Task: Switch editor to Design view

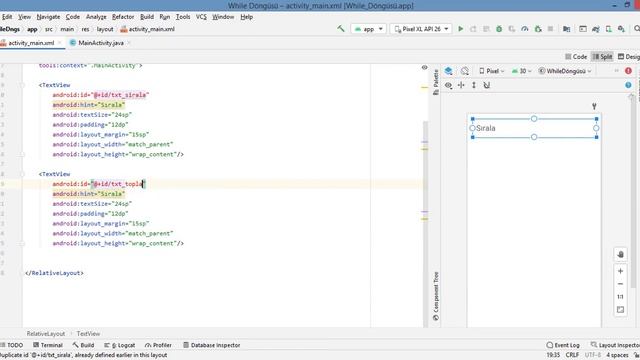Action: coord(629,57)
